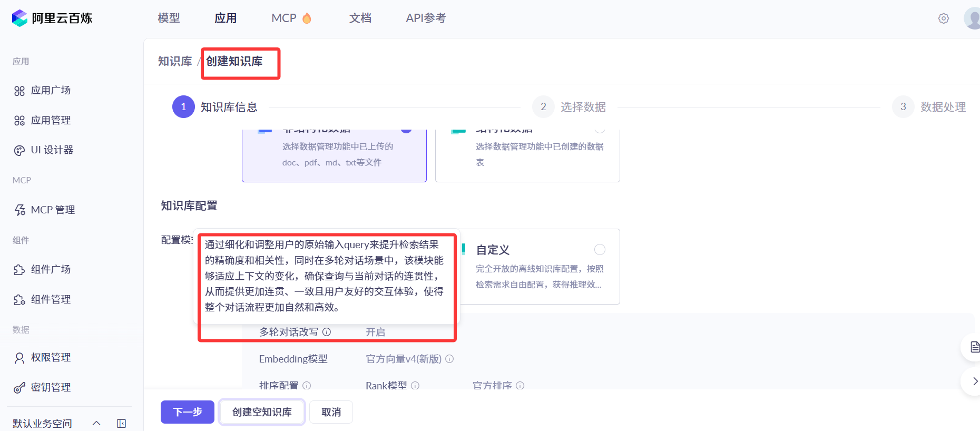Open the API参考 top tab
Screen dimensions: 980x431
click(426, 18)
